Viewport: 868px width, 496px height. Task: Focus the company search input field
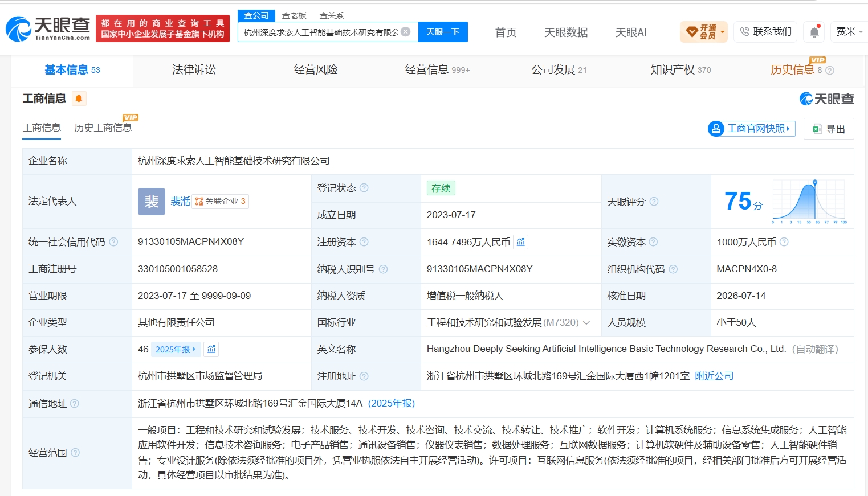coord(321,32)
